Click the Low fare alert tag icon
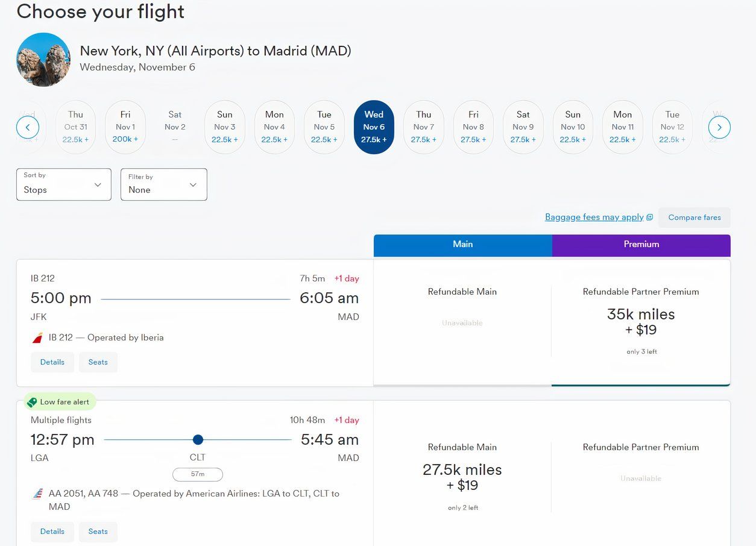756x546 pixels. pyautogui.click(x=33, y=402)
